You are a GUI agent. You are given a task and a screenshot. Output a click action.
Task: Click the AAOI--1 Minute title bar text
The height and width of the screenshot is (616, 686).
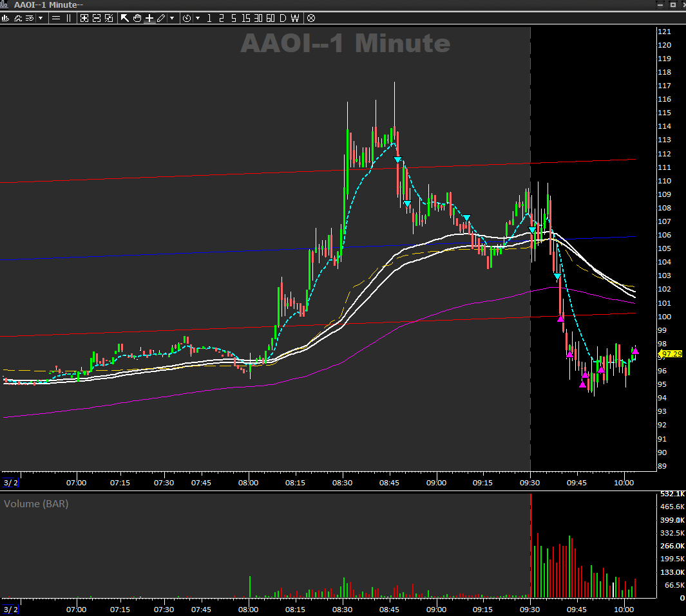pos(48,5)
